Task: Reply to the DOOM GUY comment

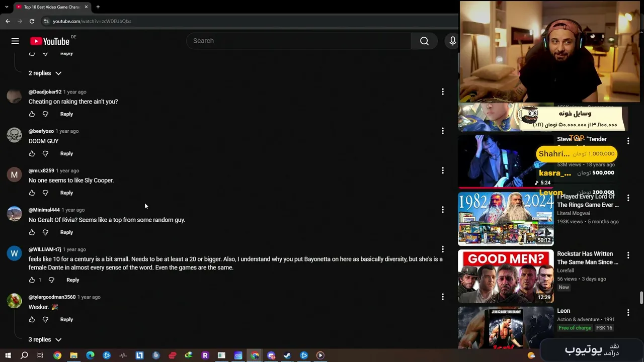Action: tap(66, 154)
